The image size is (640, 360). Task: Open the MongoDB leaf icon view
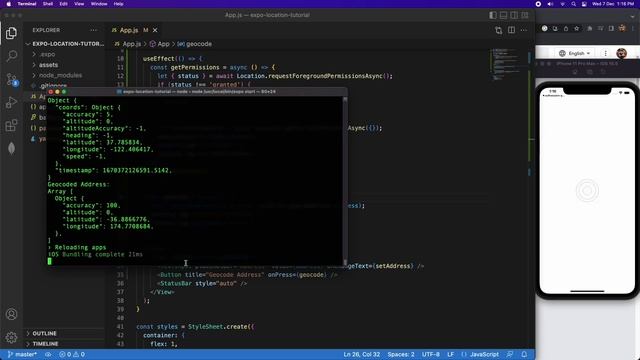(x=11, y=148)
